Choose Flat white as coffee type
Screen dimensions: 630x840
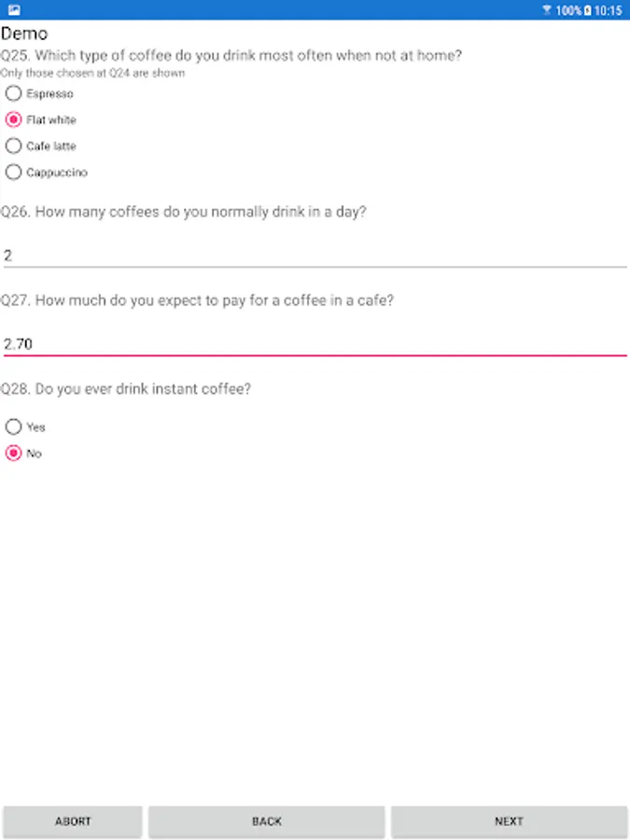point(14,119)
